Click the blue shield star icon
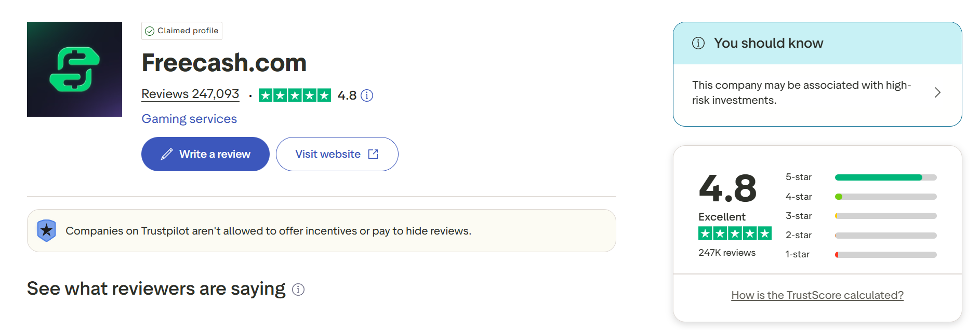Image resolution: width=980 pixels, height=330 pixels. click(x=46, y=230)
